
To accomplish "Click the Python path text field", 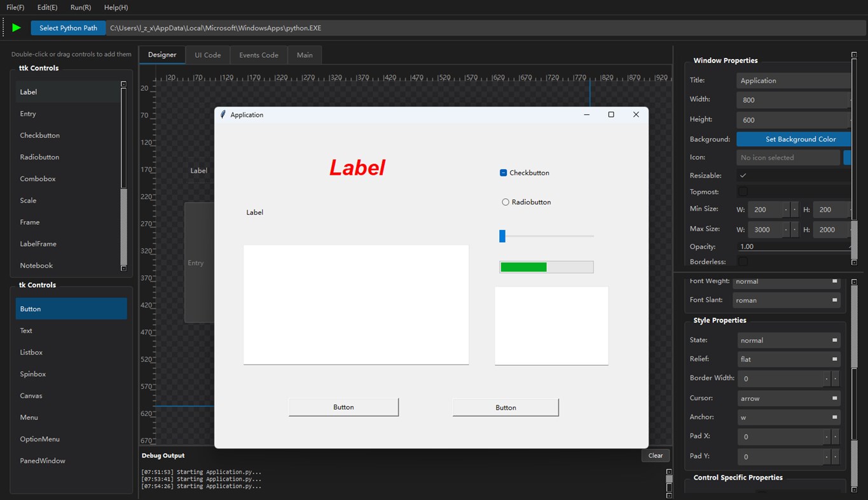I will tap(485, 28).
